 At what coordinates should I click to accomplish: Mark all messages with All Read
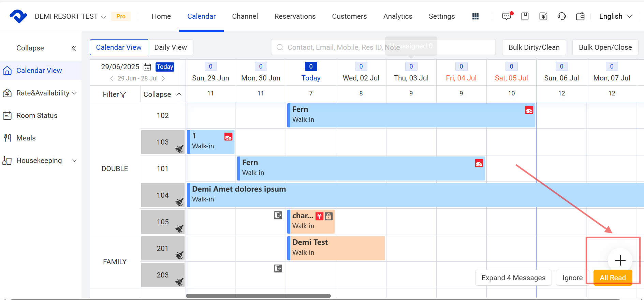pyautogui.click(x=613, y=277)
